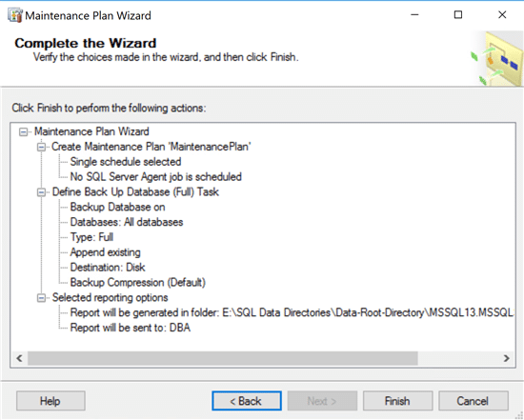Select 'No SQL Server Agent job is scheduled'
The image size is (524, 420).
click(x=155, y=177)
